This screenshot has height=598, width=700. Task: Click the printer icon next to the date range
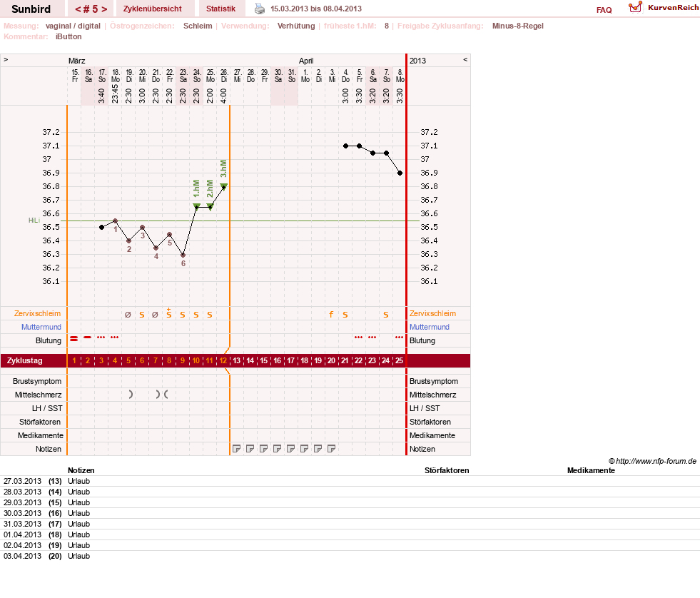tap(259, 9)
